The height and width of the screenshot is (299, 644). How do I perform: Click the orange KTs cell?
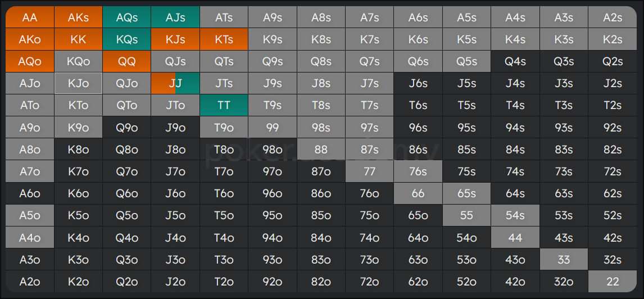point(224,39)
